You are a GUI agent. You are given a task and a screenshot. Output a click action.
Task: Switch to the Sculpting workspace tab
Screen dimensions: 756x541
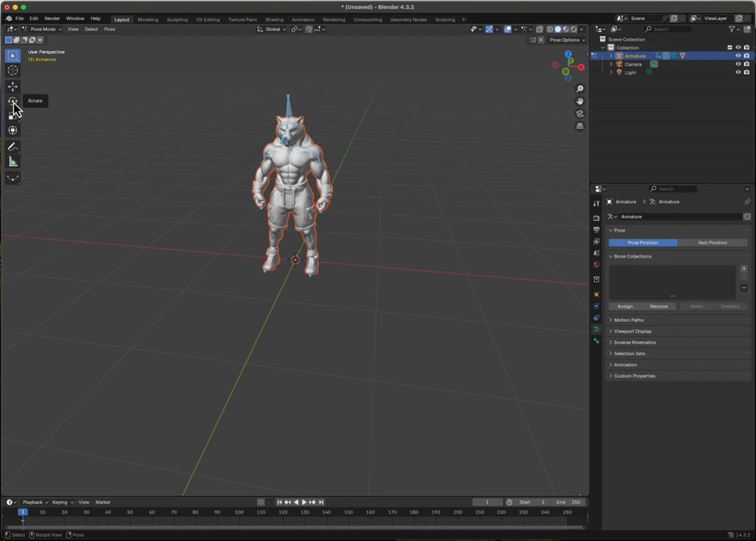tap(177, 20)
